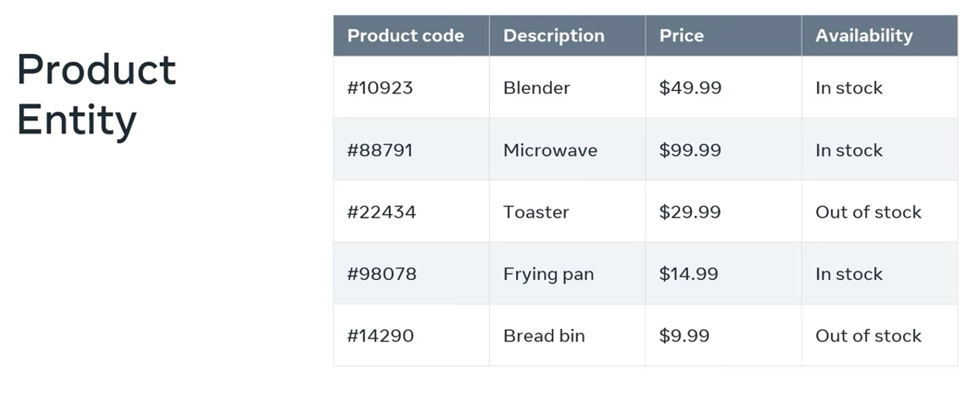Select product code #88791
Viewport: 980px width, 393px height.
tap(380, 150)
